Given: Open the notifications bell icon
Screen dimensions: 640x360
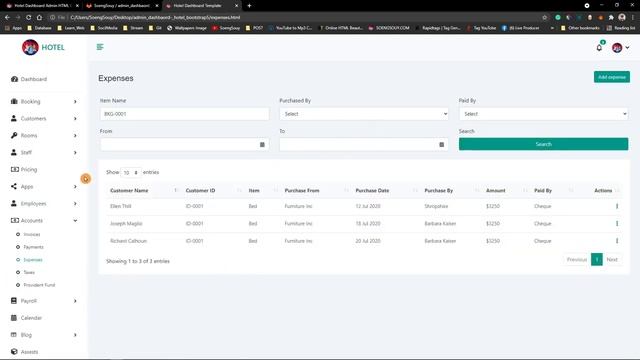Looking at the screenshot, I should pyautogui.click(x=599, y=47).
